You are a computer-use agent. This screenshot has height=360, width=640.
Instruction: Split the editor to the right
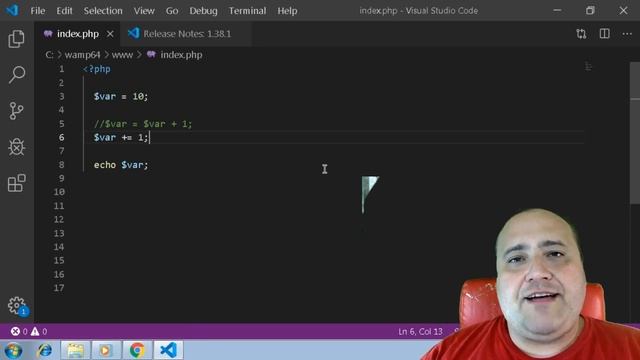tap(604, 33)
